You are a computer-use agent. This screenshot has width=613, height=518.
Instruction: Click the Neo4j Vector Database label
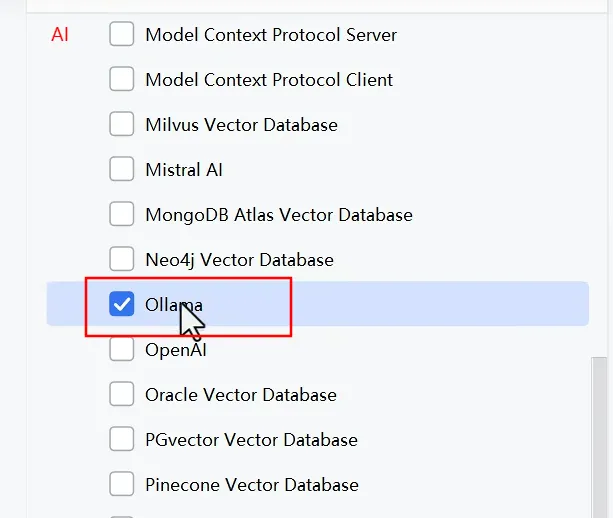coord(239,260)
